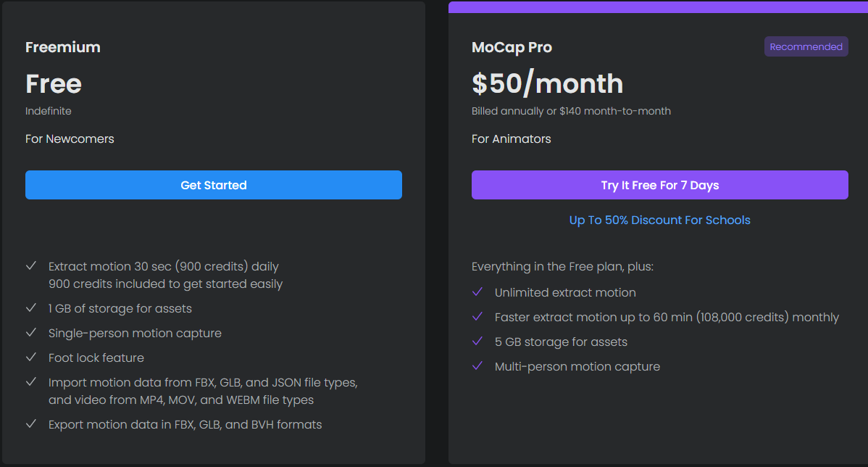Click checkmark beside Import motion data from FBX
The image size is (868, 467).
click(32, 381)
